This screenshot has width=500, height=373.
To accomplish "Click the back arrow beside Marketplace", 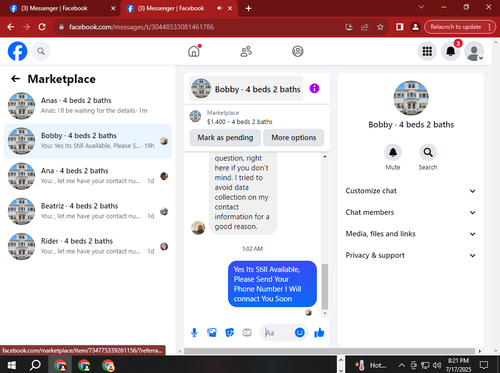I will pos(15,79).
